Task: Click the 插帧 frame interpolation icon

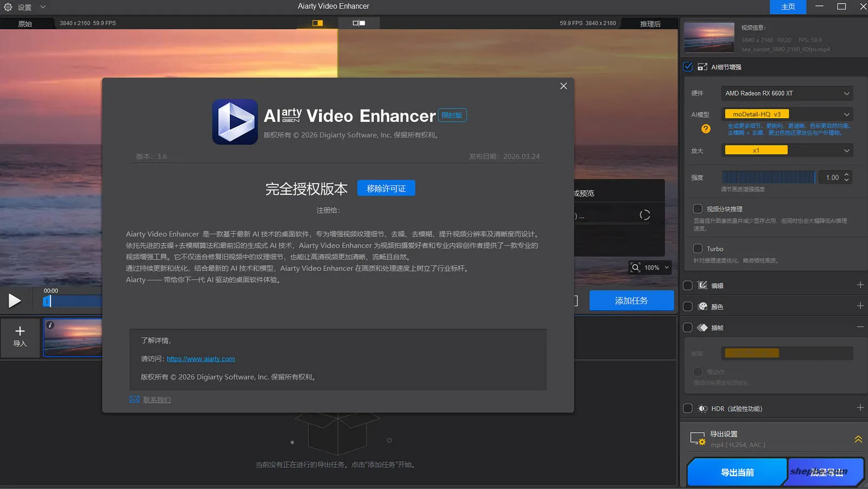Action: coord(702,327)
